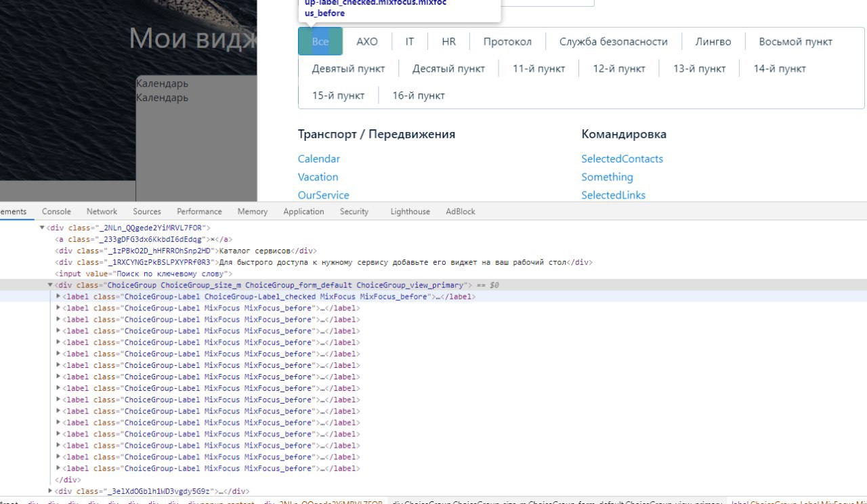Click the 'Мои видж' page heading
This screenshot has width=867, height=504.
pyautogui.click(x=193, y=39)
